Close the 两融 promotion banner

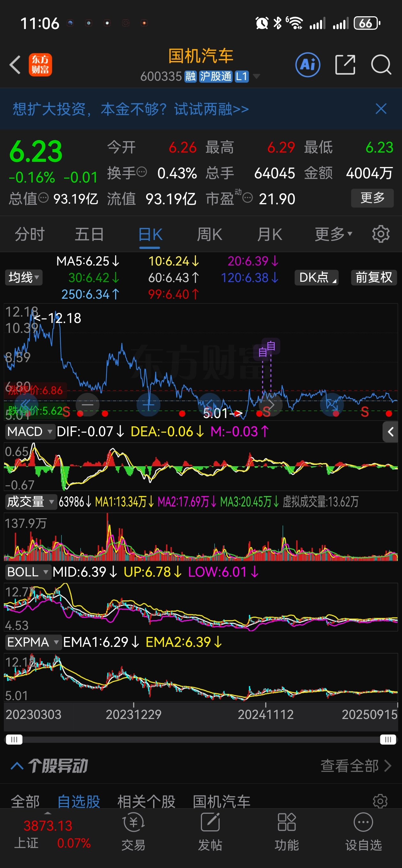click(381, 109)
